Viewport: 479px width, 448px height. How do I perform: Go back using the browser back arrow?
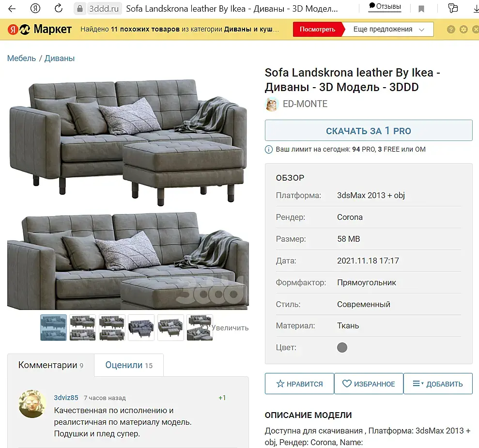[x=12, y=9]
